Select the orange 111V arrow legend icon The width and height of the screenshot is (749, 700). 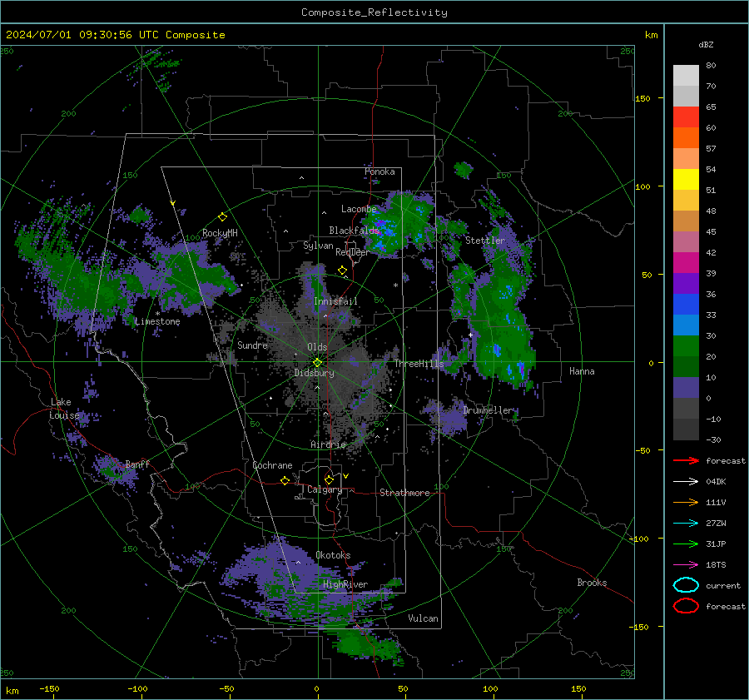coord(686,502)
